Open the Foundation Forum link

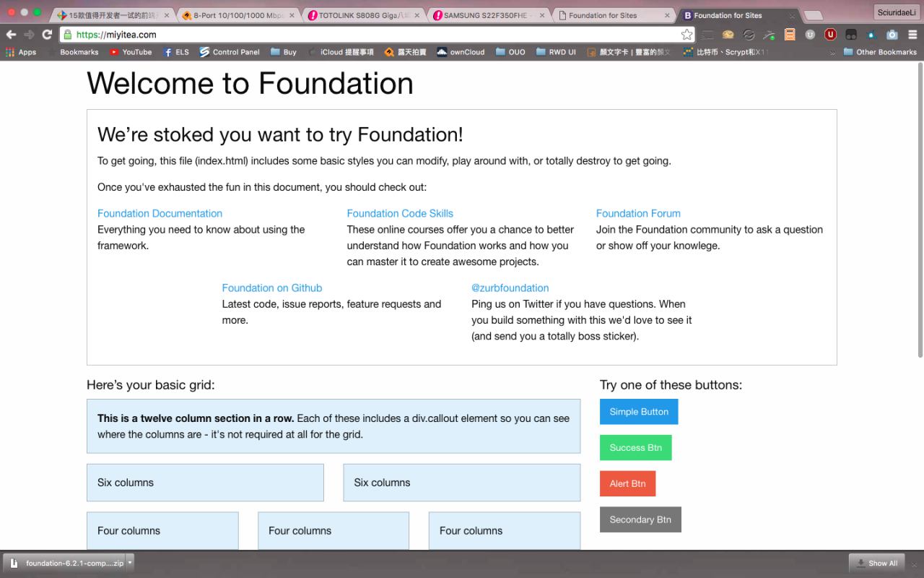coord(638,213)
